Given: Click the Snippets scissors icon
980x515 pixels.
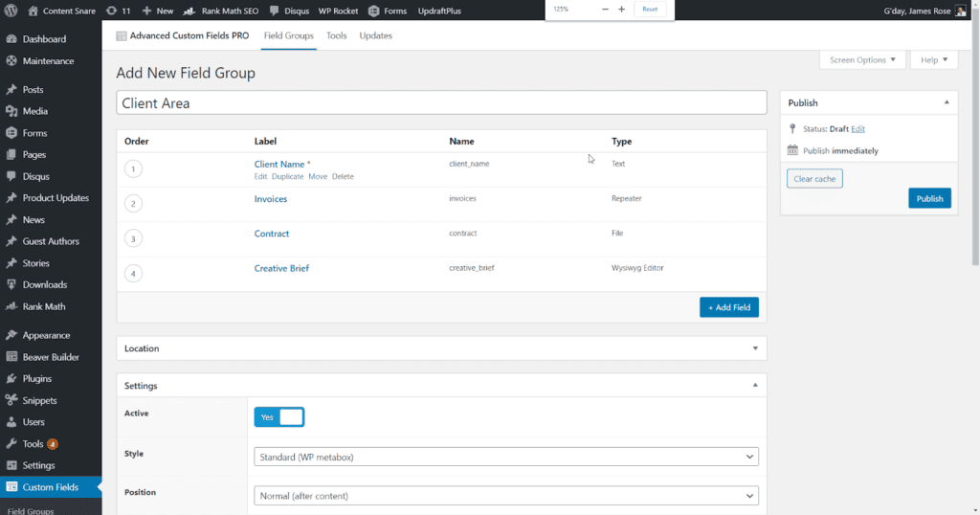Looking at the screenshot, I should (11, 400).
